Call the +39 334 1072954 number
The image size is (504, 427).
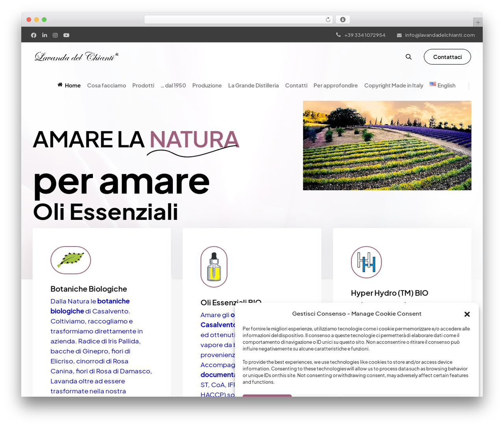365,35
